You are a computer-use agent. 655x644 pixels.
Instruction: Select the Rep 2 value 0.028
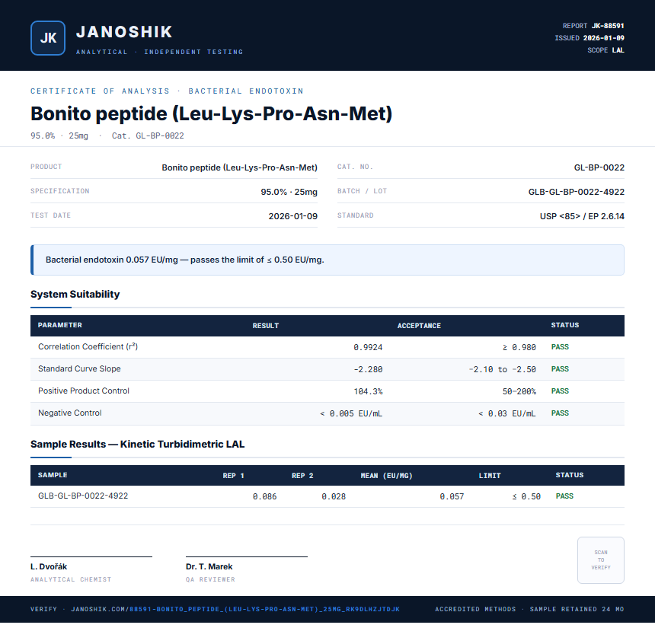(334, 496)
